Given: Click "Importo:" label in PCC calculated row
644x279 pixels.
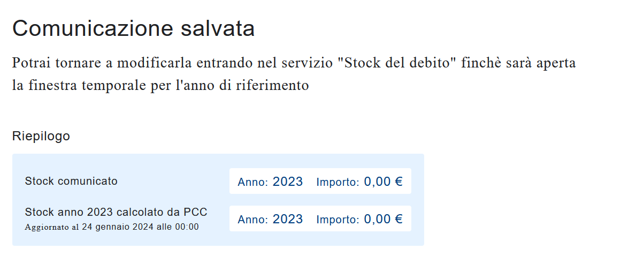Looking at the screenshot, I should click(338, 220).
